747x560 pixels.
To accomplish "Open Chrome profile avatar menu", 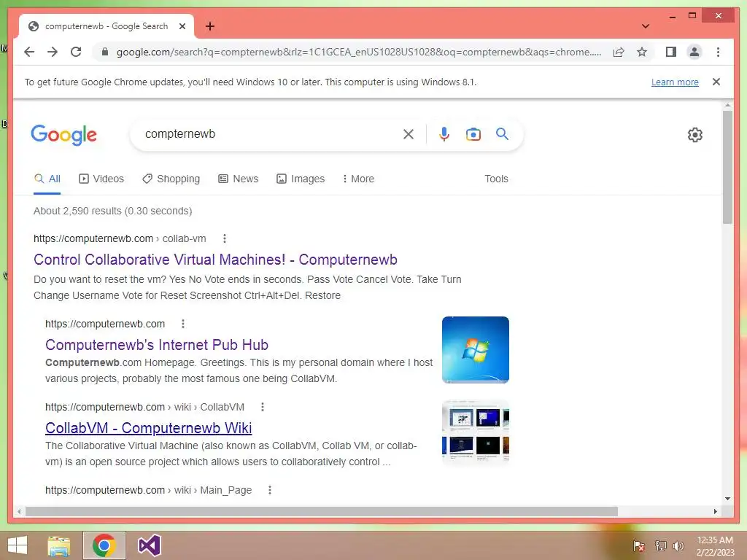I will point(694,52).
